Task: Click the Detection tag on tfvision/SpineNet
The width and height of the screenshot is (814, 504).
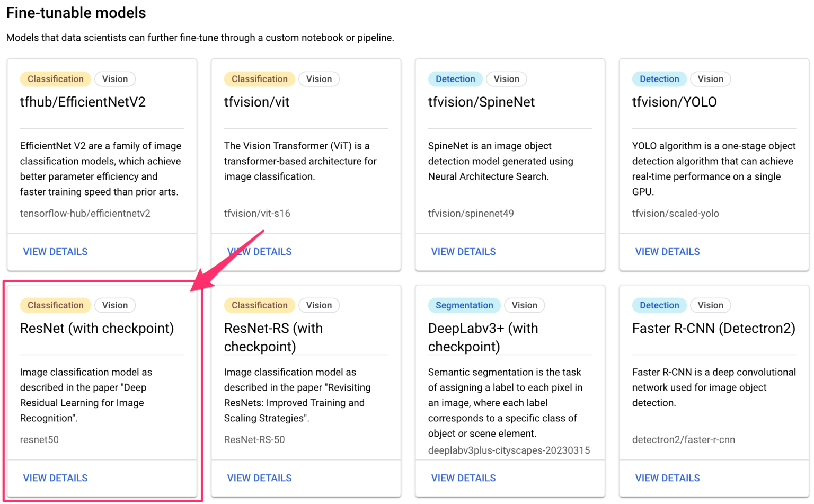Action: pyautogui.click(x=455, y=79)
